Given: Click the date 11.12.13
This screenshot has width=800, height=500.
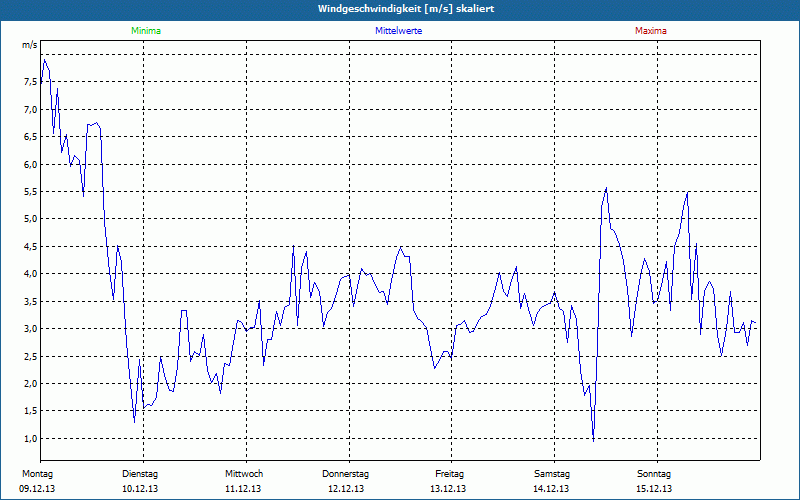Looking at the screenshot, I should [243, 489].
